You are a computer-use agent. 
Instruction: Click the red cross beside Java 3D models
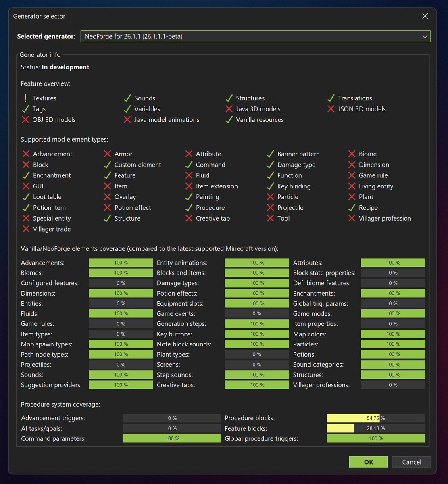click(229, 109)
